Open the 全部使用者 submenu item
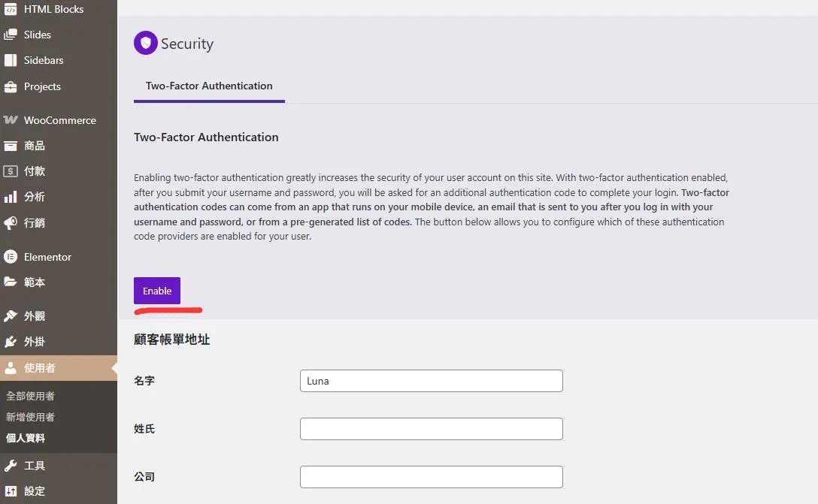This screenshot has width=818, height=504. point(30,396)
